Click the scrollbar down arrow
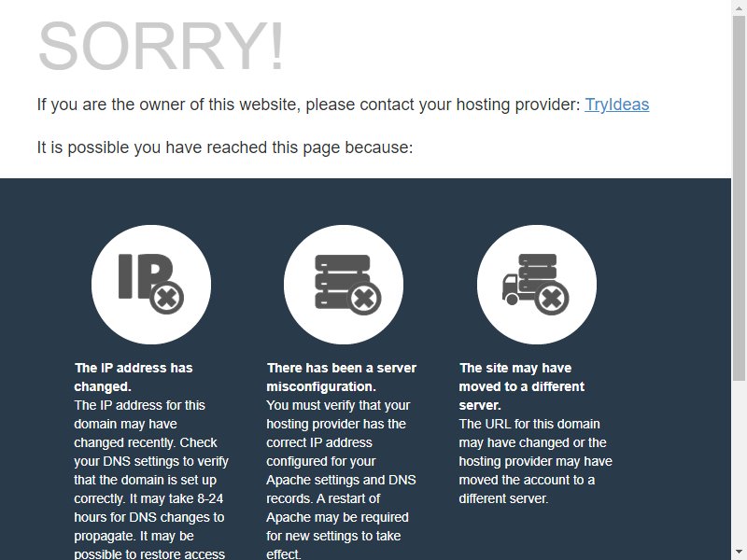Viewport: 747px width, 560px height. [x=739, y=553]
